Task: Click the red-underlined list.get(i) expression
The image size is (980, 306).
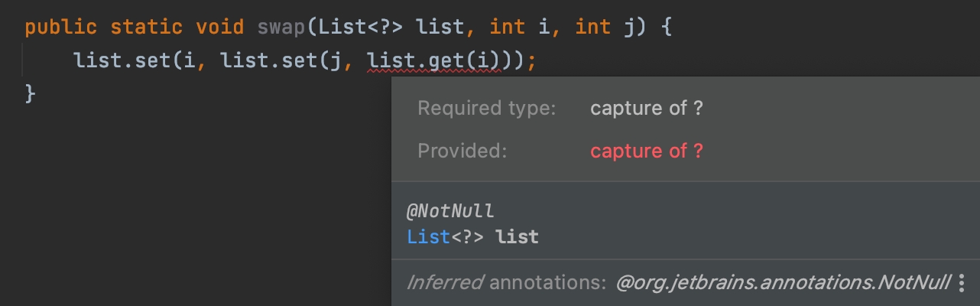Action: click(433, 60)
